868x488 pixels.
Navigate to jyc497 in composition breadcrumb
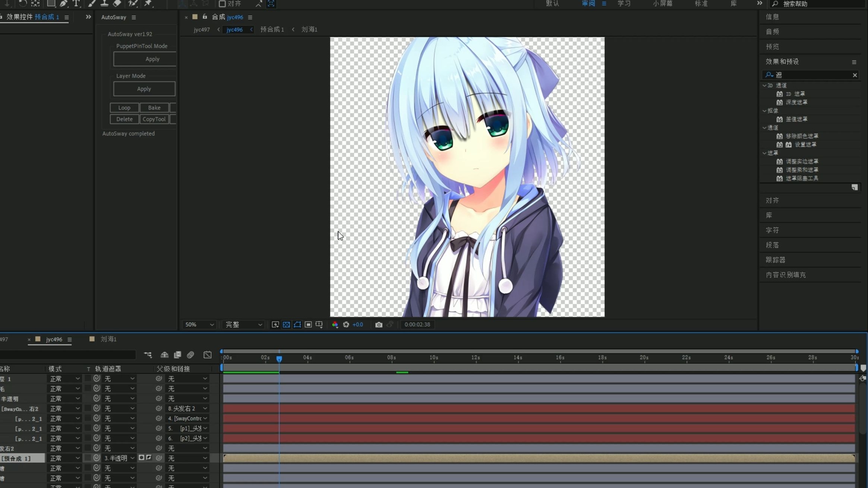(x=202, y=29)
